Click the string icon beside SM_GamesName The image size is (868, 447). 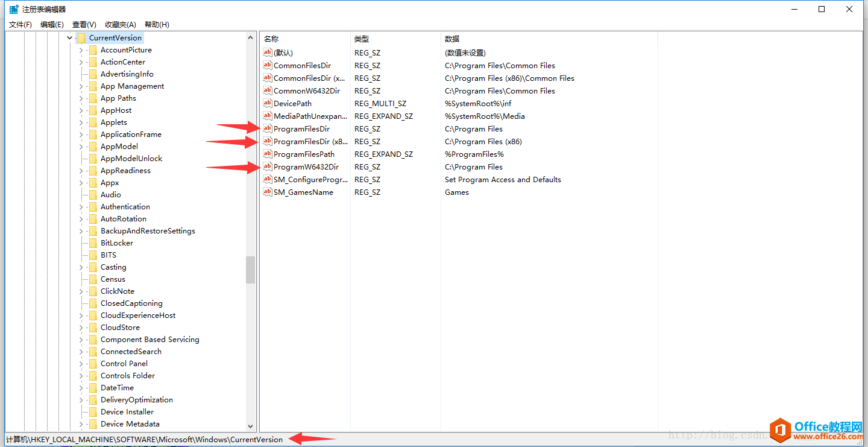click(268, 192)
